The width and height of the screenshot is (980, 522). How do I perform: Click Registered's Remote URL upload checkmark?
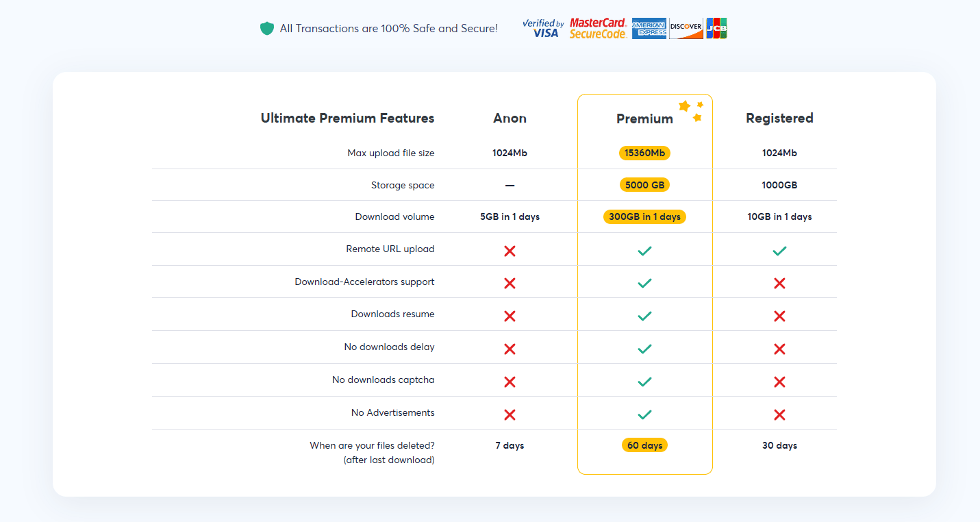tap(779, 251)
